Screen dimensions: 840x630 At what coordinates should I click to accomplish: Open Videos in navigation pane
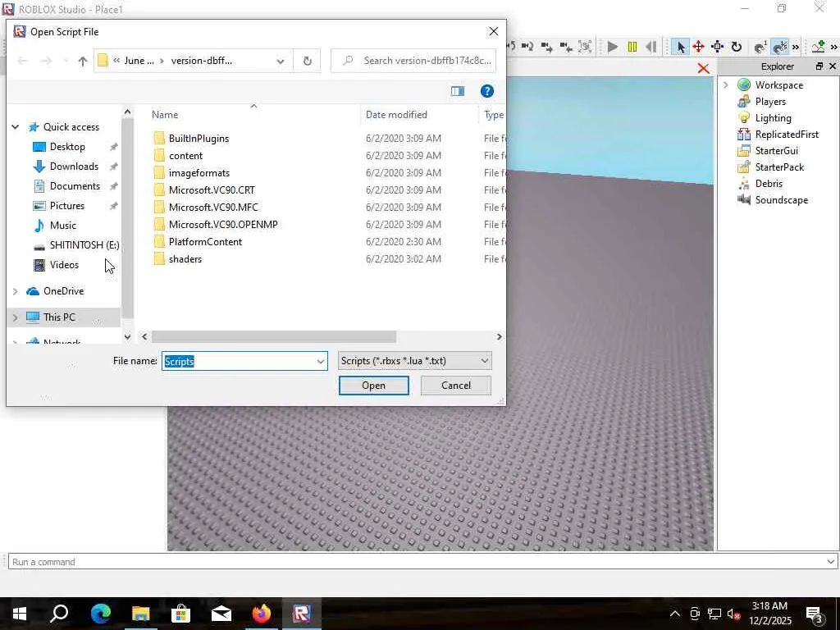coord(64,265)
